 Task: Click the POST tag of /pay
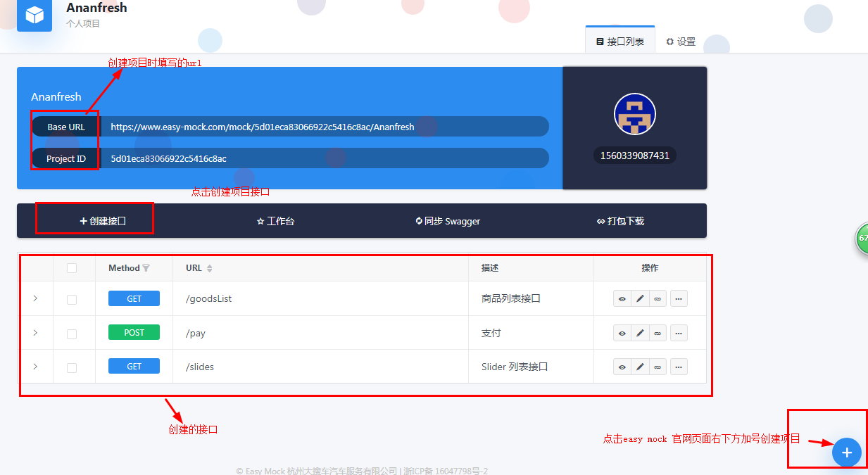[x=134, y=332]
